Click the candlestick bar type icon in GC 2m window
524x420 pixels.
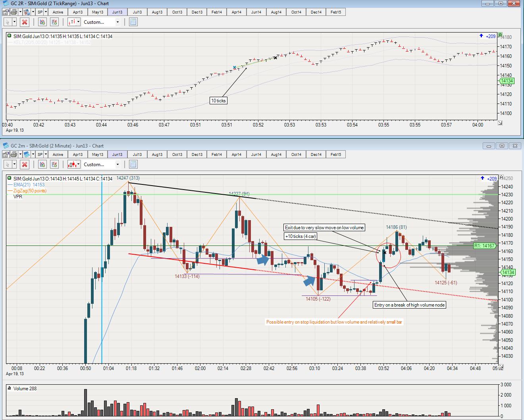tap(72, 164)
